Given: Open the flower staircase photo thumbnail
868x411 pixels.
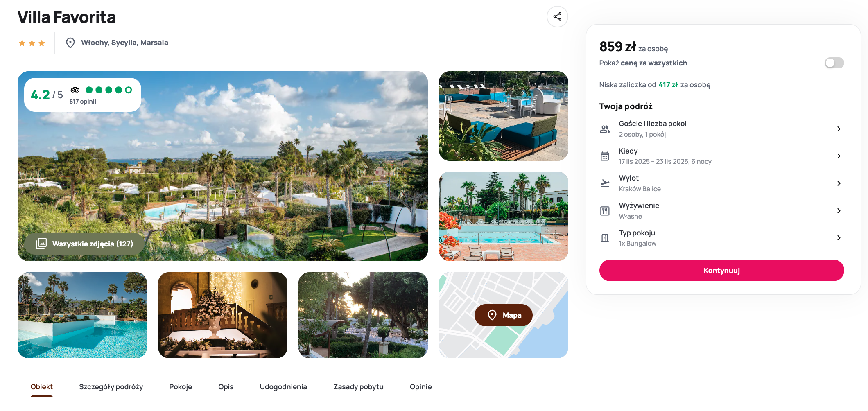Looking at the screenshot, I should [223, 315].
